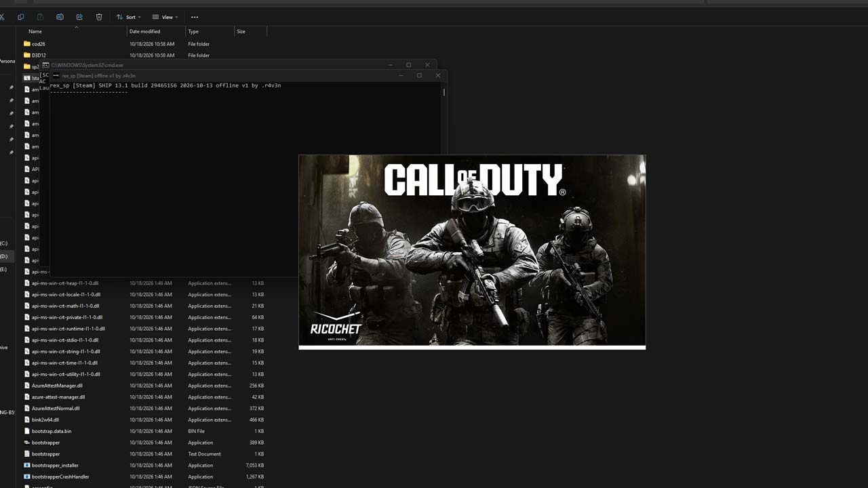Image resolution: width=868 pixels, height=488 pixels.
Task: Click the rex_sp console window title icon
Action: [x=56, y=76]
